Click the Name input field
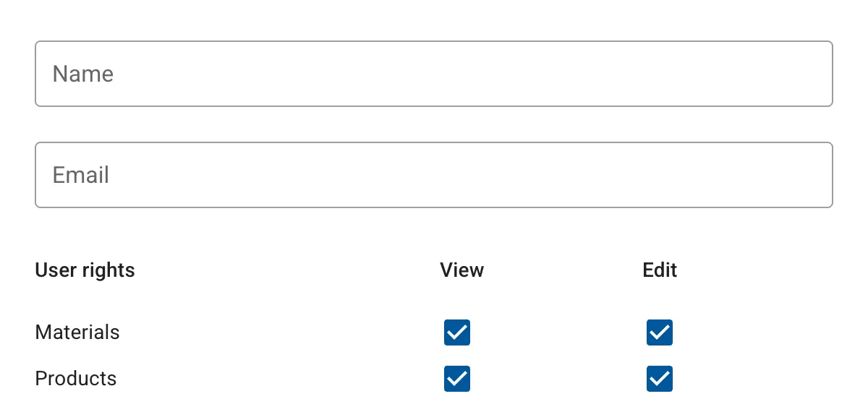This screenshot has width=868, height=412. point(434,74)
